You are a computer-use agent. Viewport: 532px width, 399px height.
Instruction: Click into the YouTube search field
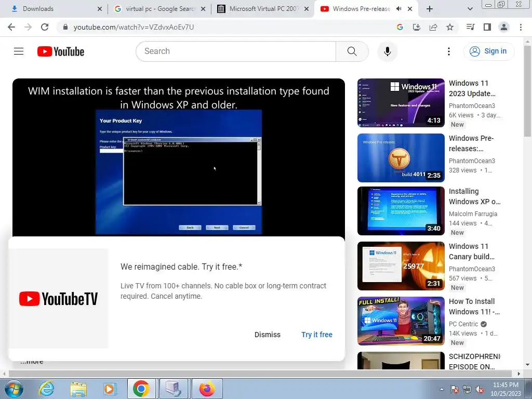(236, 51)
